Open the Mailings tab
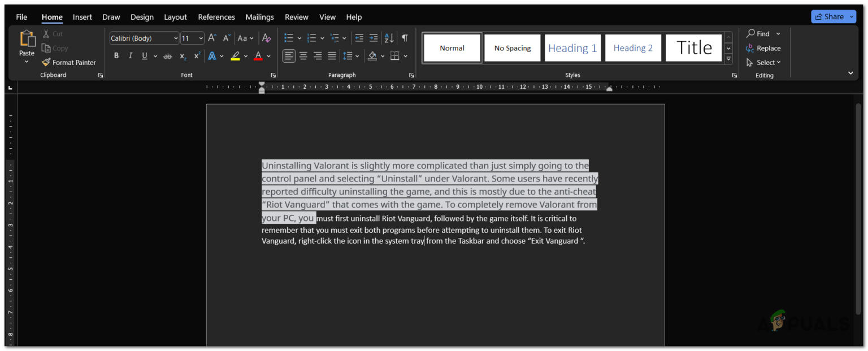Viewport: 868px width, 351px height. tap(259, 17)
